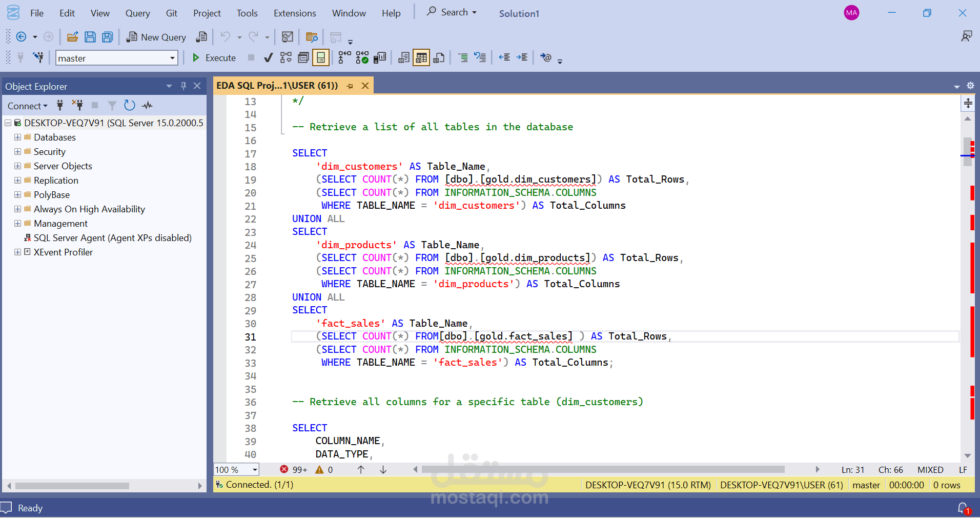Click the Comment Out Selected Lines icon
Screen dimensions: 980x518
(x=463, y=58)
